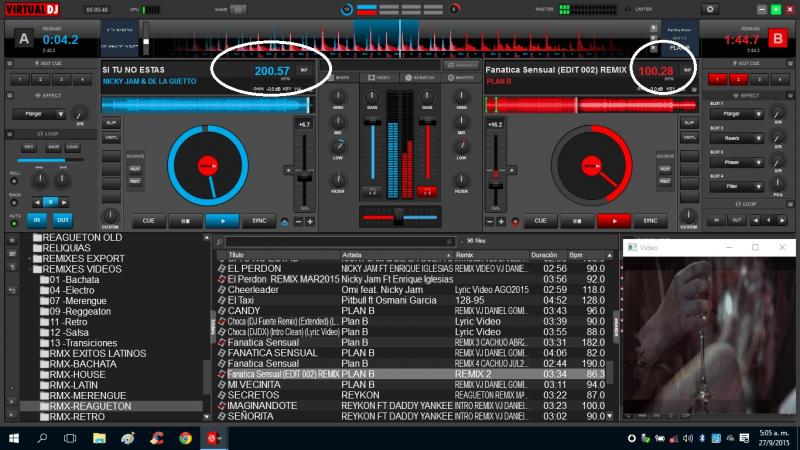
Task: Select the SECRETOS track by REYKON
Action: coord(412,395)
